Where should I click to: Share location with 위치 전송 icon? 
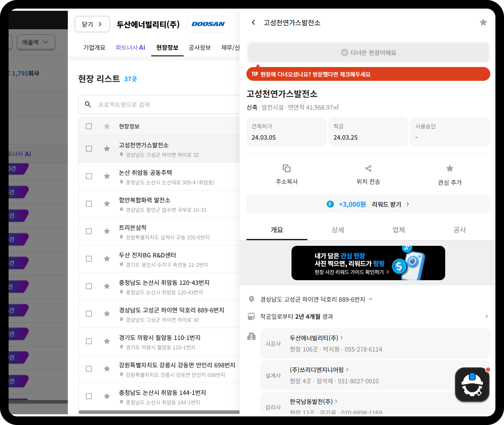(x=368, y=168)
